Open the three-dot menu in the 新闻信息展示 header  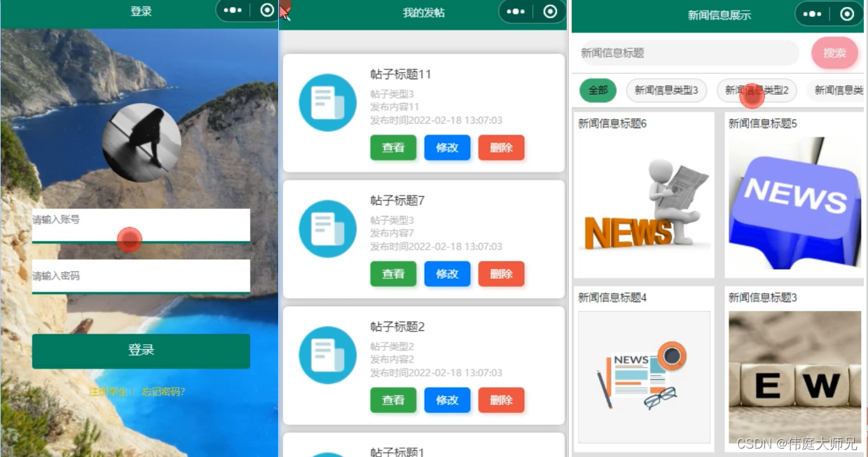pos(812,13)
